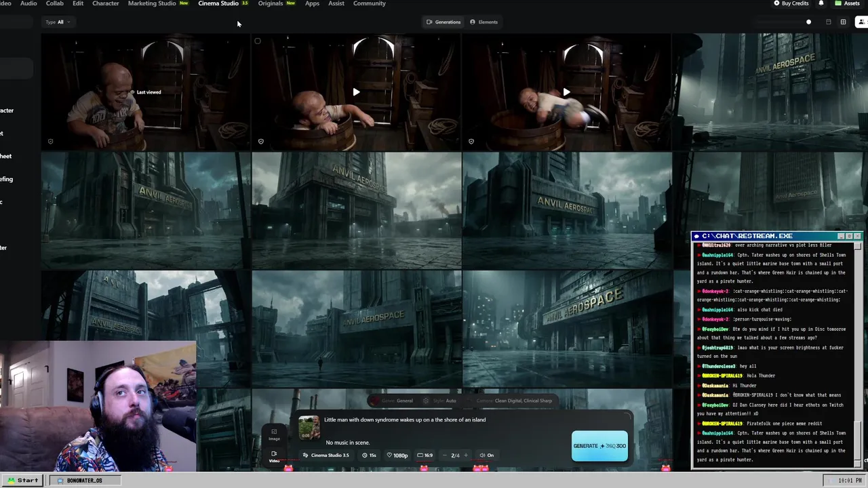Open Anvil Aerospace thumbnail, top right corner

[x=770, y=91]
